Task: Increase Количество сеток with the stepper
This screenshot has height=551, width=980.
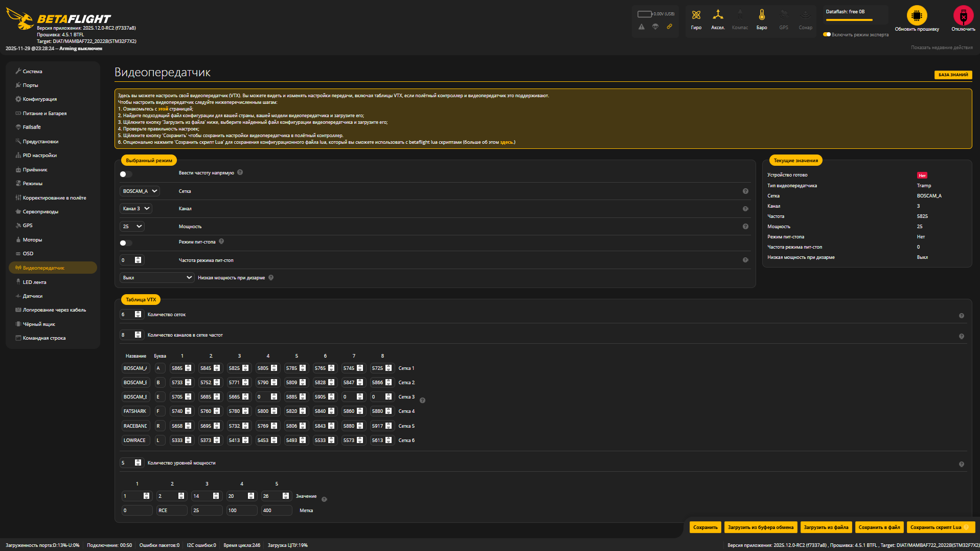Action: (x=138, y=312)
